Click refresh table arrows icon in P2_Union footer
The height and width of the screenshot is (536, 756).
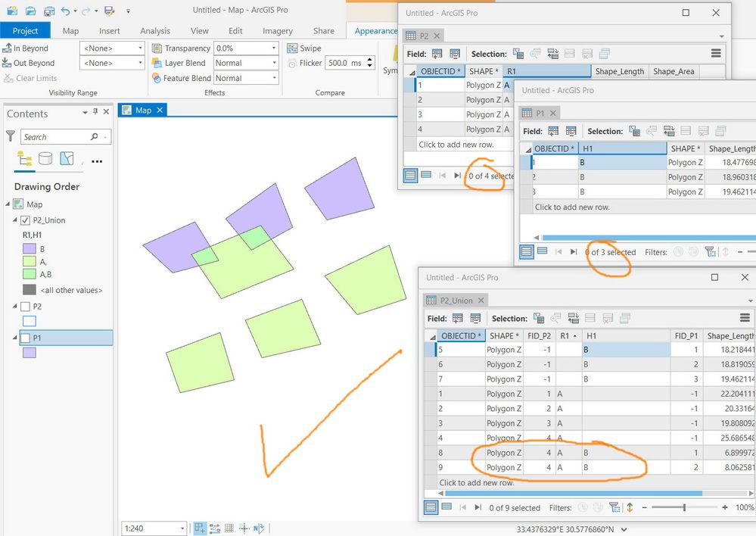pos(630,507)
